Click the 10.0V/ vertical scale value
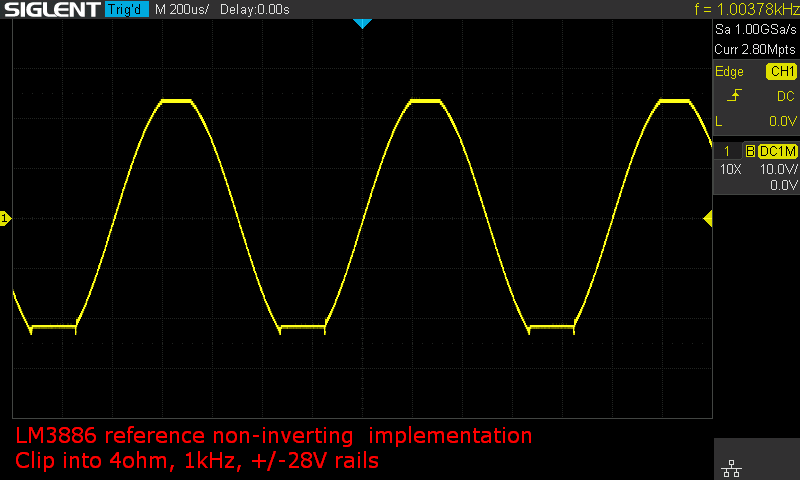800x480 pixels. tap(779, 169)
